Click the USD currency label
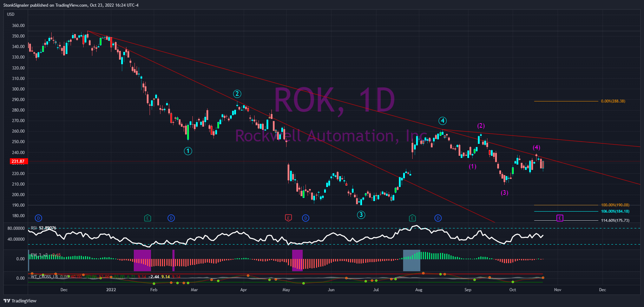The height and width of the screenshot is (307, 644). (x=11, y=14)
